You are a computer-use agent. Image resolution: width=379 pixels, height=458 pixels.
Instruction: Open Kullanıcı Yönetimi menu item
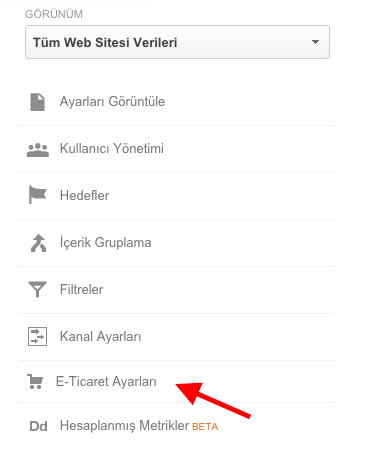[177, 149]
